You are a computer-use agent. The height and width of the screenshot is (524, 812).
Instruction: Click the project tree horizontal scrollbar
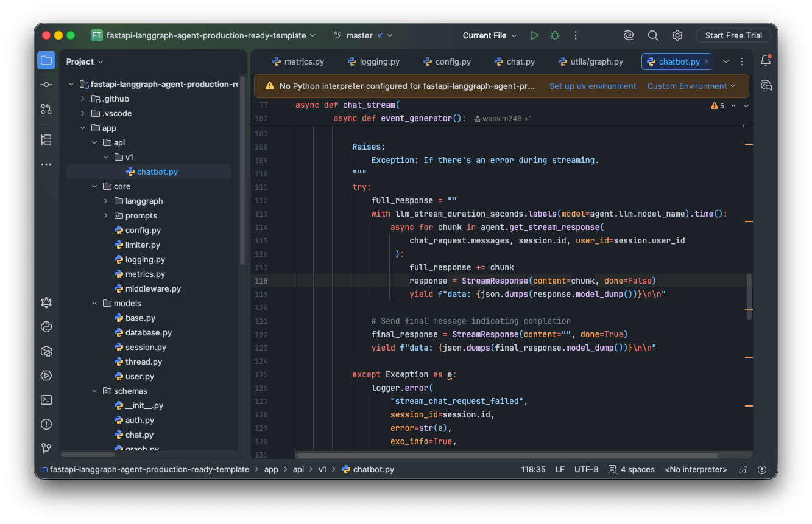(x=88, y=455)
